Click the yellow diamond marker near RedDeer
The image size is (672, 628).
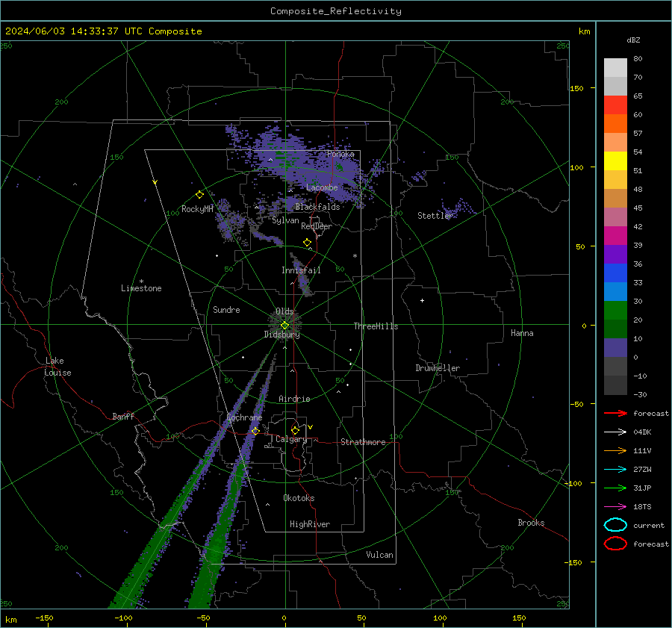(308, 243)
